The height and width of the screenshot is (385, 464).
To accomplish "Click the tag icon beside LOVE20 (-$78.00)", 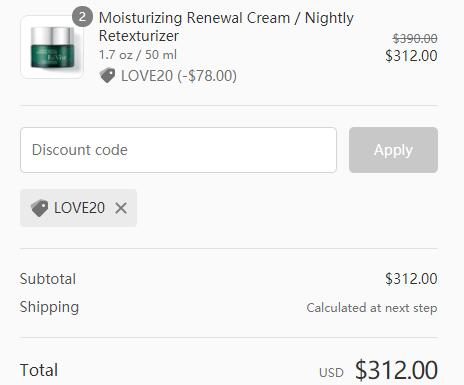I will point(107,75).
